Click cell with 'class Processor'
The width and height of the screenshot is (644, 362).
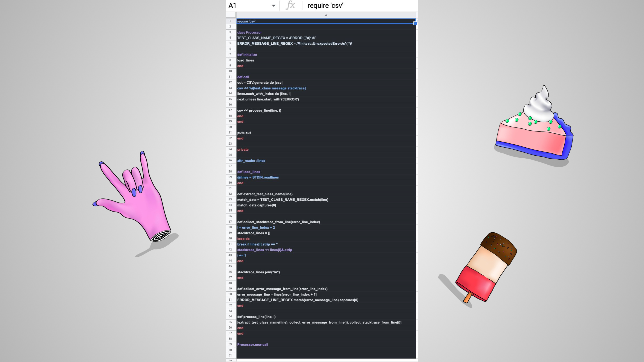[x=326, y=32]
